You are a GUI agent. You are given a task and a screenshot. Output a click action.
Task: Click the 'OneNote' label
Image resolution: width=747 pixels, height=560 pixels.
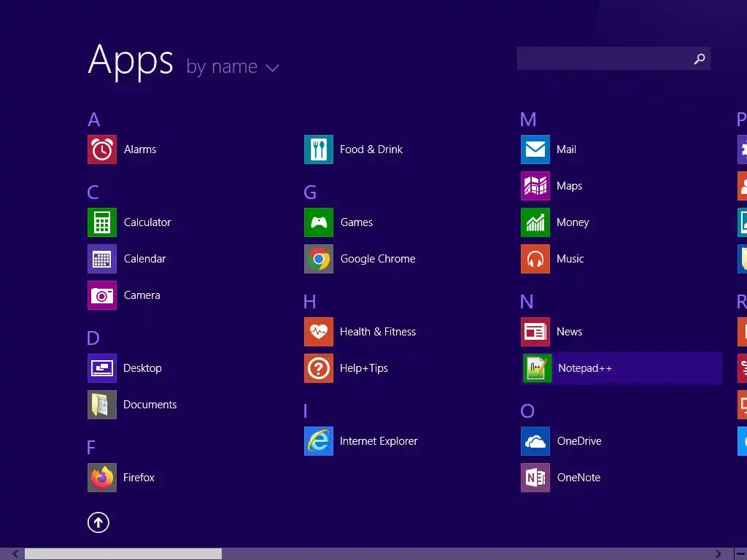(x=578, y=478)
